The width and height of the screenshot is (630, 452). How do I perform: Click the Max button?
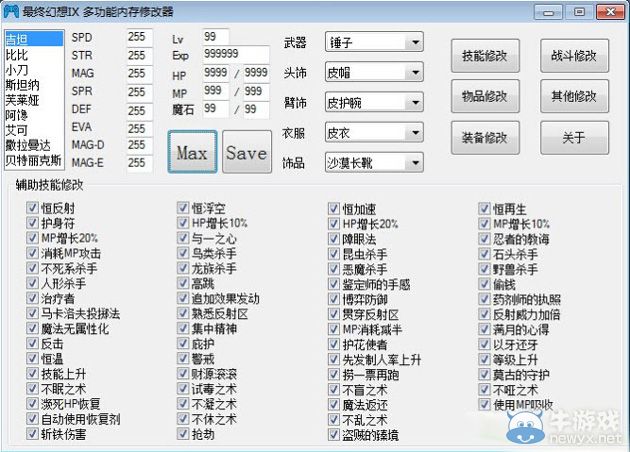(x=192, y=152)
